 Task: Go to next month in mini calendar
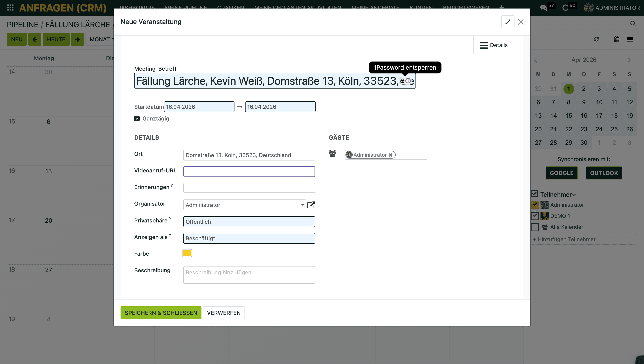point(629,60)
